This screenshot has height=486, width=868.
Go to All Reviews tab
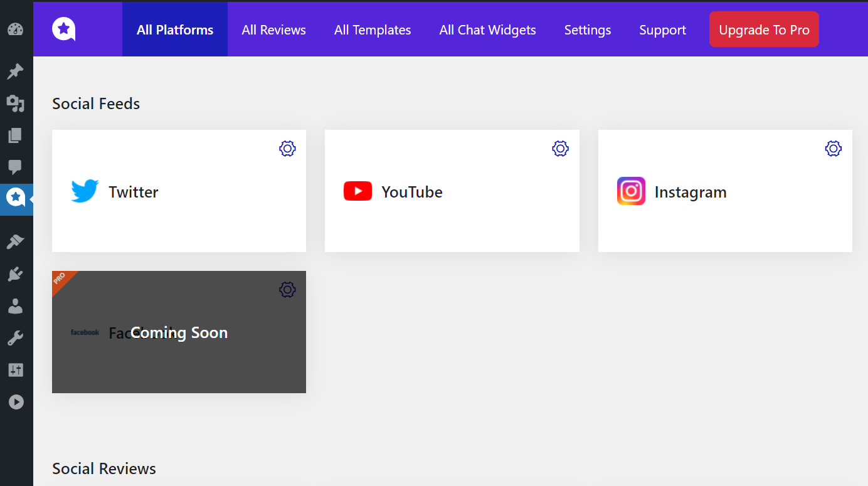pos(274,29)
